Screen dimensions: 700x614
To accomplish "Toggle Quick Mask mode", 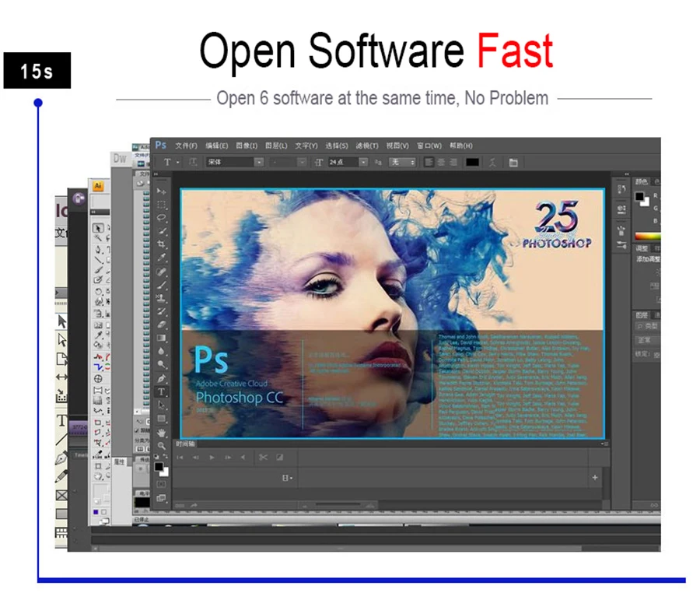I will tap(161, 484).
